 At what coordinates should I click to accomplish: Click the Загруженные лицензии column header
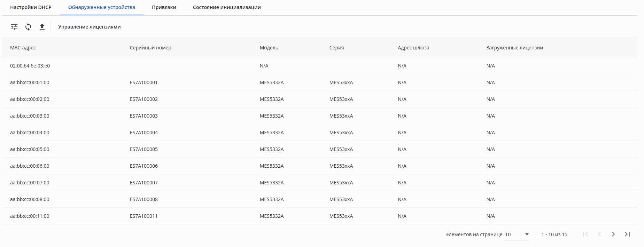[x=514, y=48]
